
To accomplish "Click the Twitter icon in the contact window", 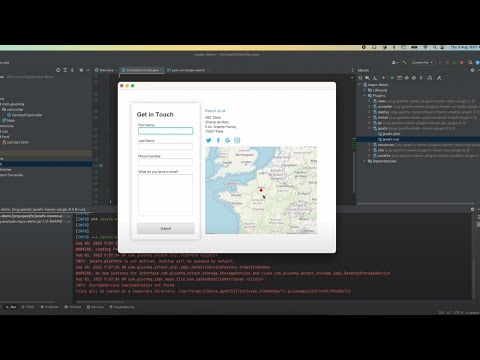I will 209,140.
